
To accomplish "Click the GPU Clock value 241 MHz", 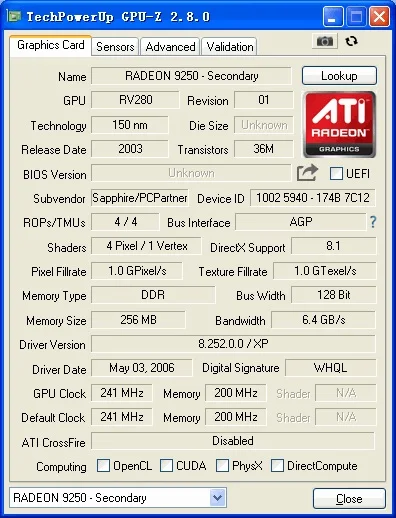I will tap(122, 393).
